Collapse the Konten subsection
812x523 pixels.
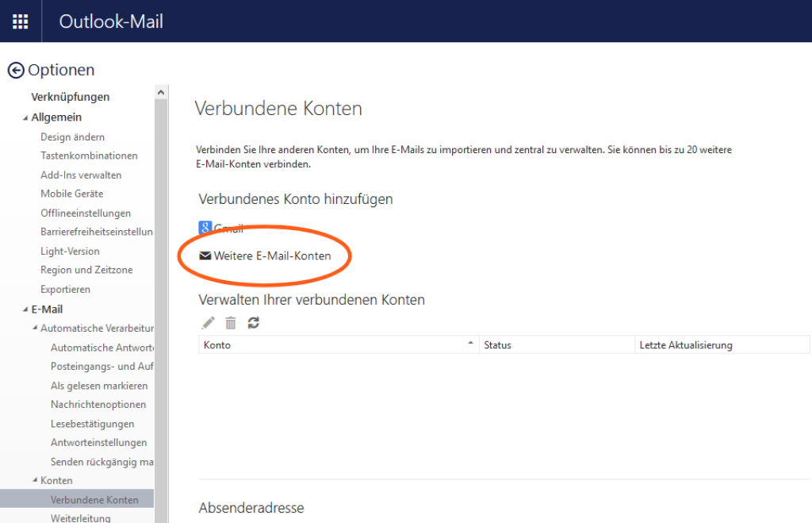pos(35,480)
